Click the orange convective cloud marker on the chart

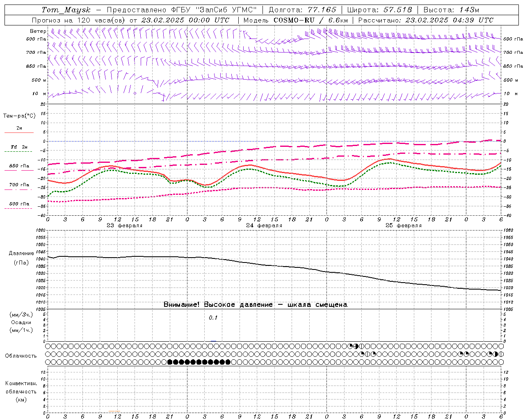click(x=114, y=411)
